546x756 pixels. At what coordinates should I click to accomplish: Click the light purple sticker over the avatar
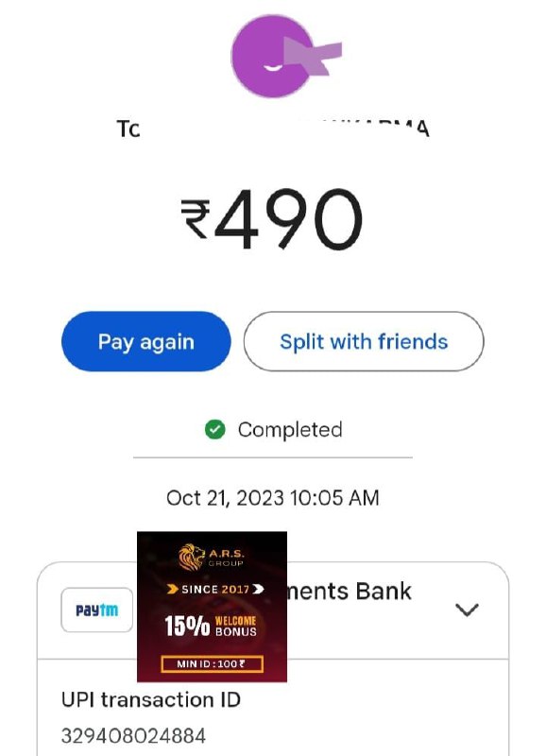tap(313, 55)
